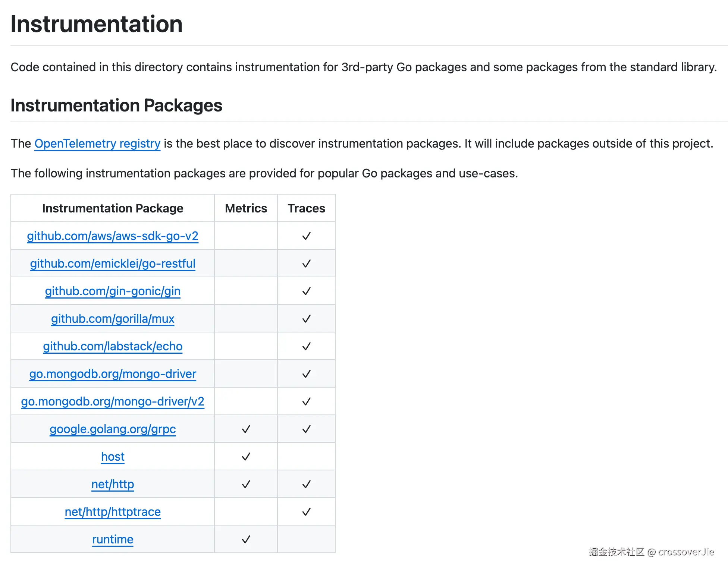The width and height of the screenshot is (728, 571).
Task: Click the Metrics checkmark in host row
Action: pos(246,457)
